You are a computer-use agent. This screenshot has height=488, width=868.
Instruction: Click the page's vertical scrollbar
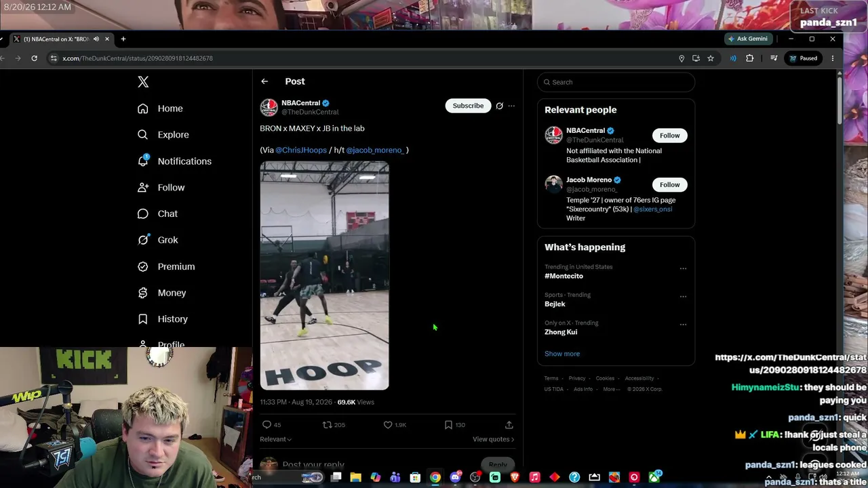(839, 102)
